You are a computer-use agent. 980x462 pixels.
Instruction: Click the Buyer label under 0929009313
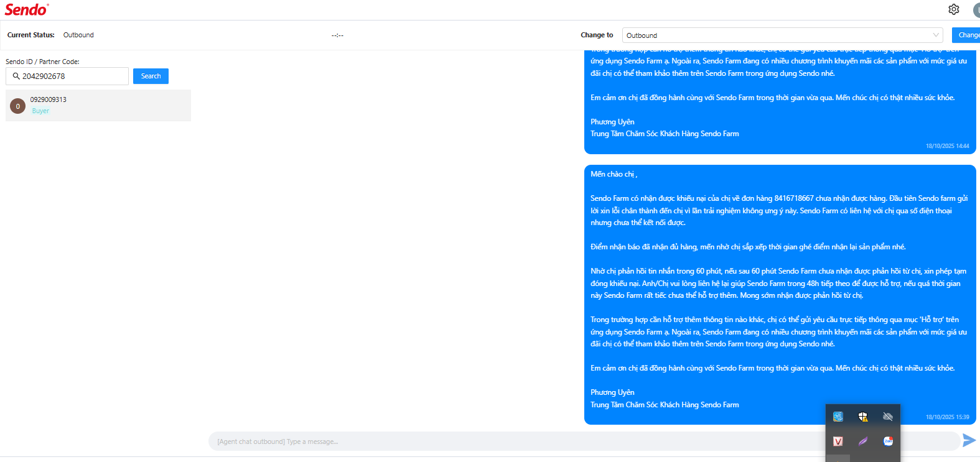click(40, 111)
